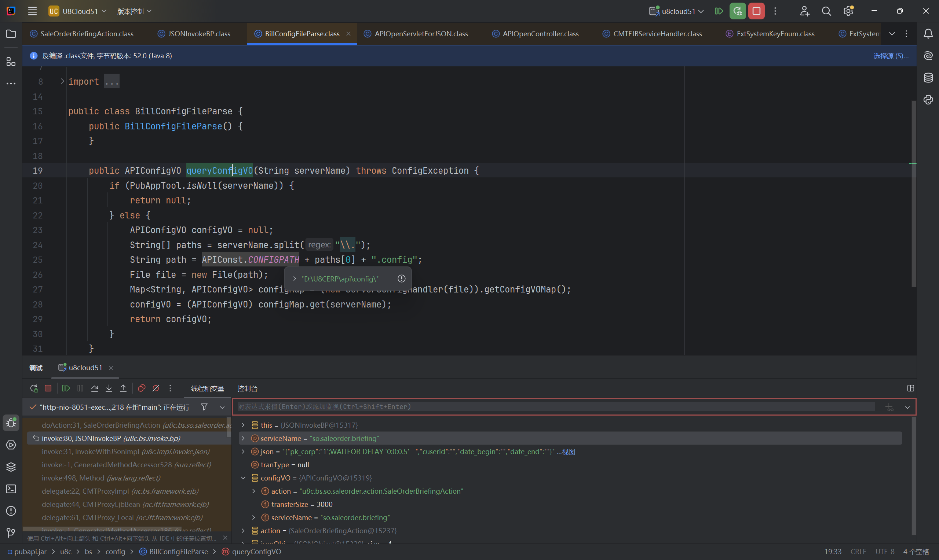Click Pause Program in debug toolbar
The image size is (939, 560).
coord(80,388)
